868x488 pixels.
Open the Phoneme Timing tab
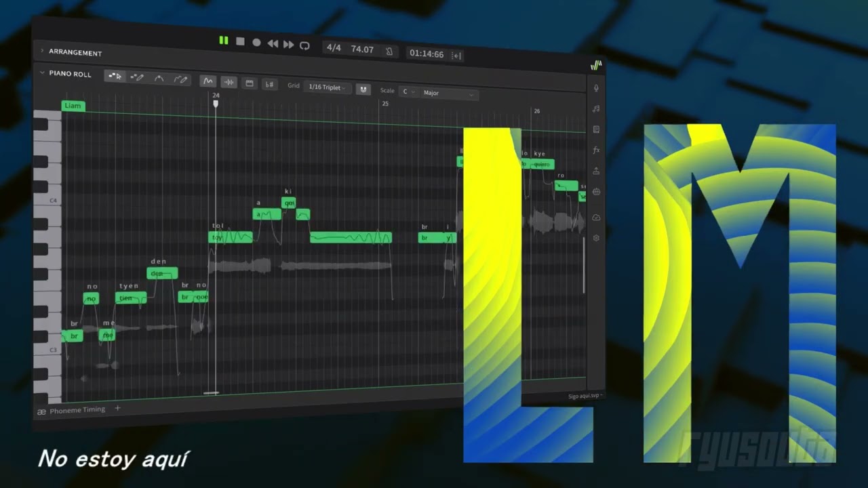pos(71,410)
